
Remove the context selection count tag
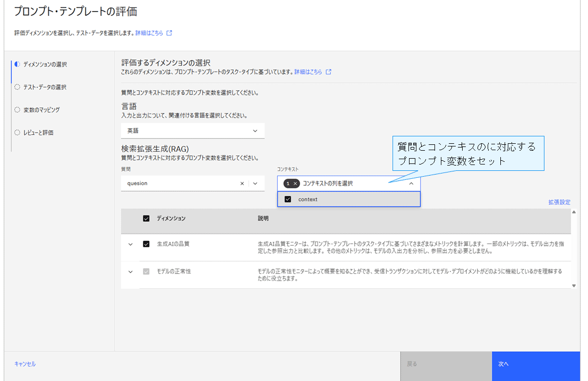[295, 184]
